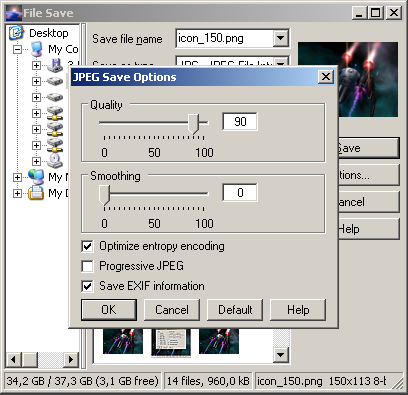Click right arrow of tree horizontal scrollbar
This screenshot has width=408, height=395.
coord(71,359)
